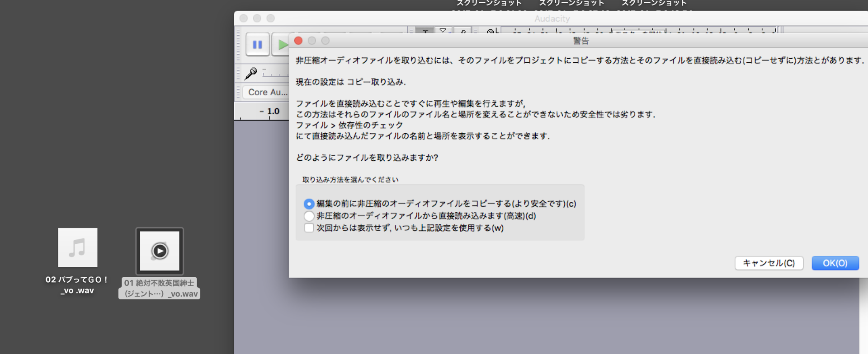Click the green Play button in Audacity
The width and height of the screenshot is (868, 354).
[x=280, y=44]
